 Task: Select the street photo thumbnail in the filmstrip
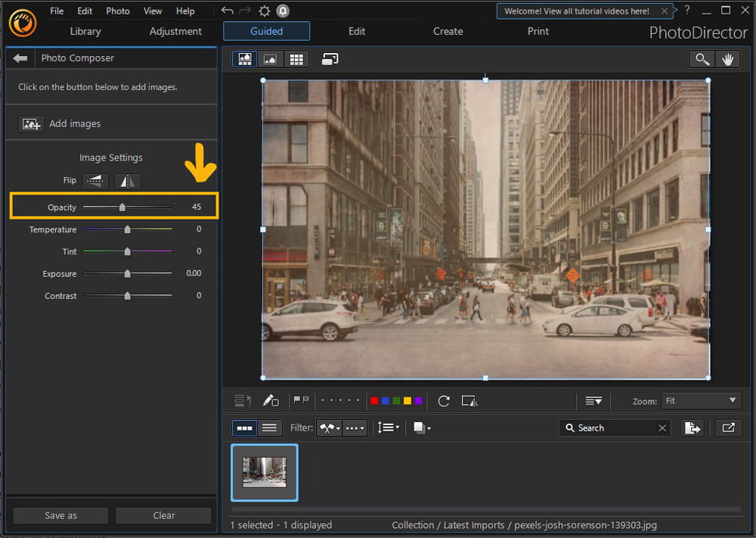pos(264,472)
